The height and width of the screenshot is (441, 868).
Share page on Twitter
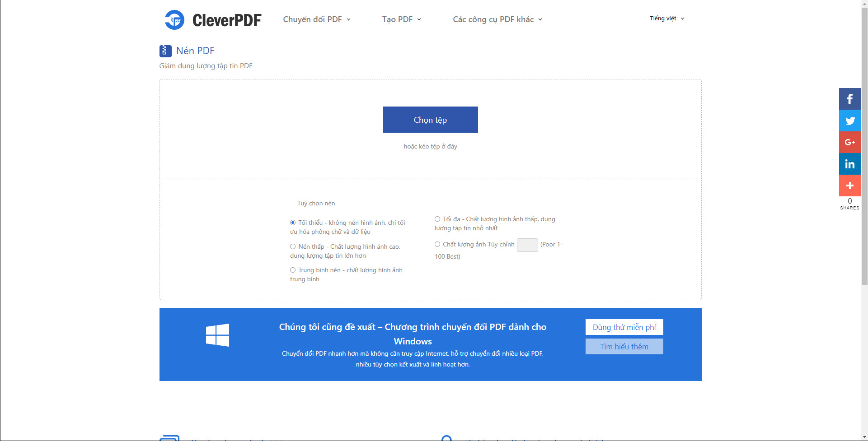(849, 121)
